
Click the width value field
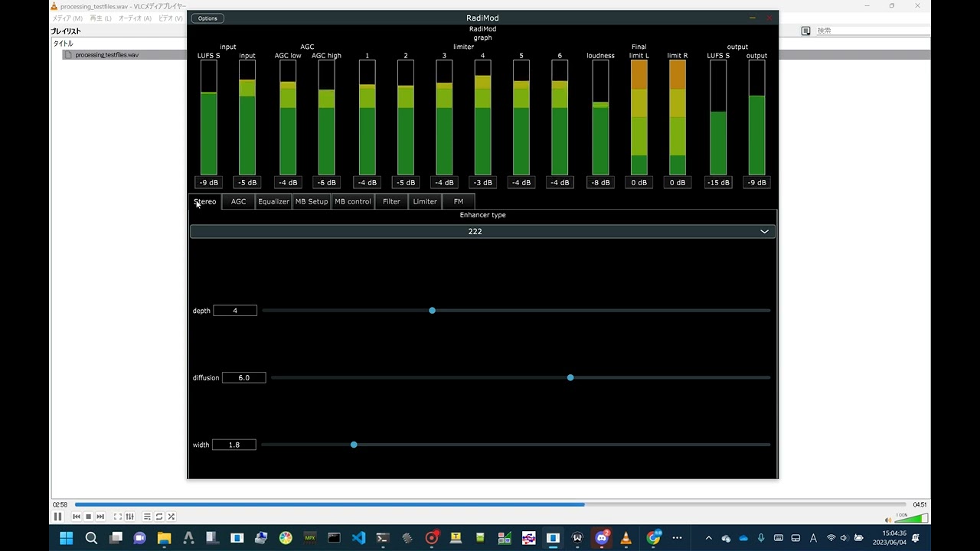pos(234,445)
